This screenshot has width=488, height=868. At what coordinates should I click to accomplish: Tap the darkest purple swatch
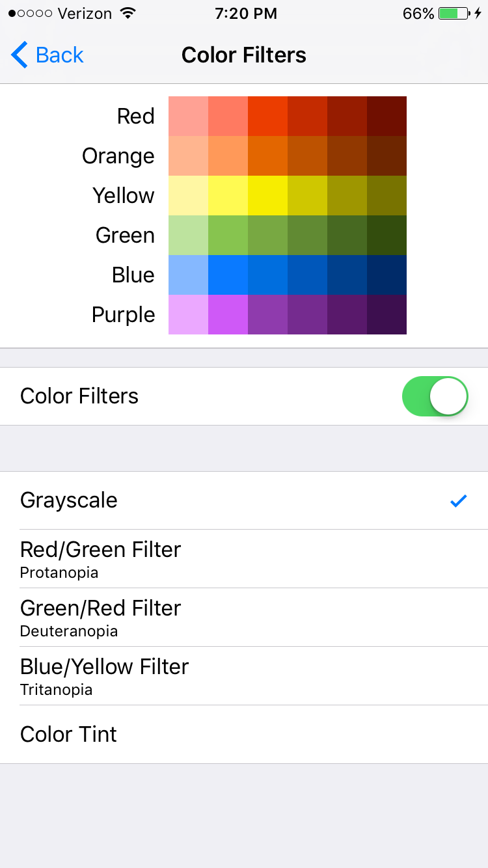(x=386, y=314)
